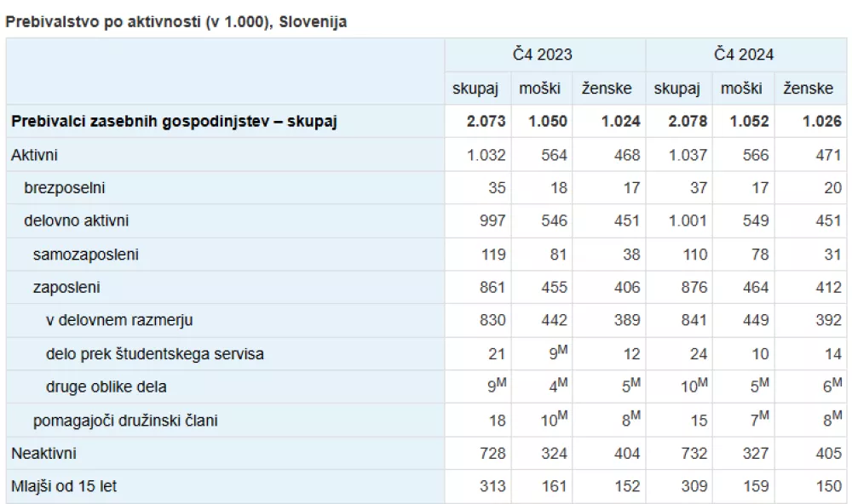This screenshot has height=504, width=852.
Task: Select the 876 zaposleni value cell
Action: pos(693,287)
